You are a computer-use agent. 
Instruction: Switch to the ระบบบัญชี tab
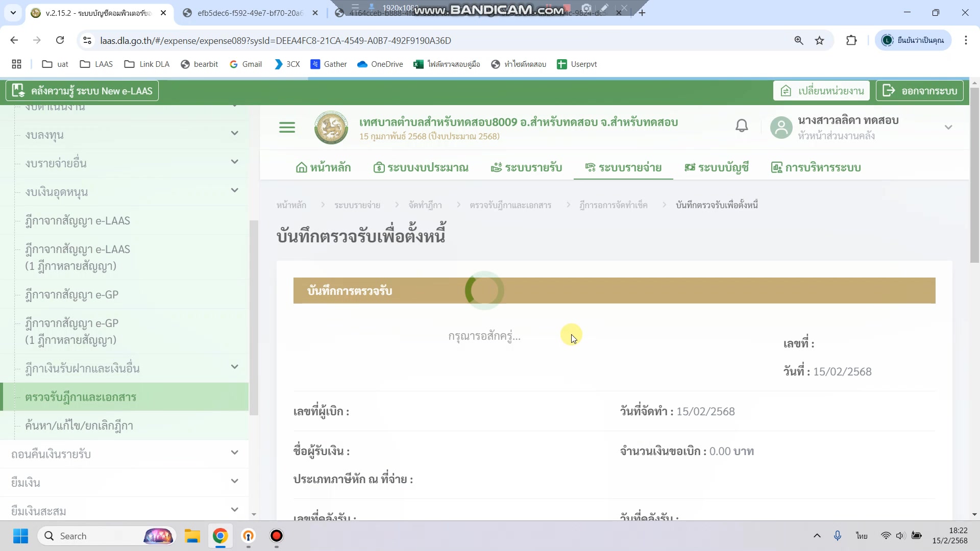(x=717, y=167)
